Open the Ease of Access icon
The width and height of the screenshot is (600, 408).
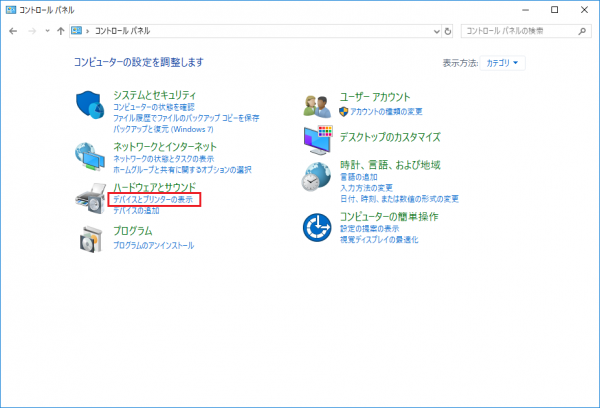318,228
